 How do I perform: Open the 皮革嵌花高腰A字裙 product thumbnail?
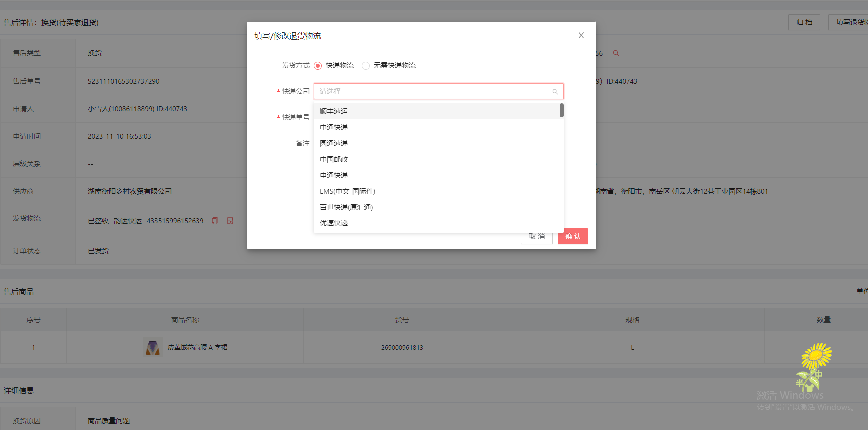[x=153, y=347]
